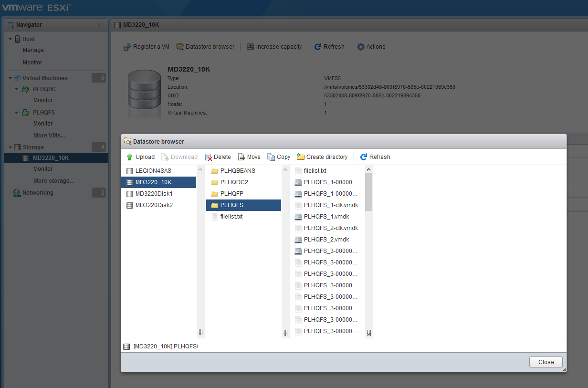Select PLHQFS_1.vmdk disk file
The image size is (588, 388).
click(x=327, y=217)
